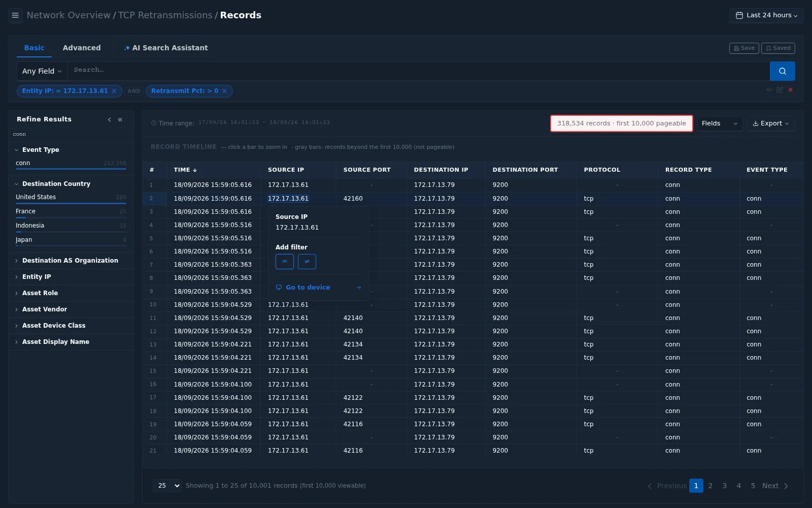
Task: Open Saved searches
Action: (x=778, y=48)
